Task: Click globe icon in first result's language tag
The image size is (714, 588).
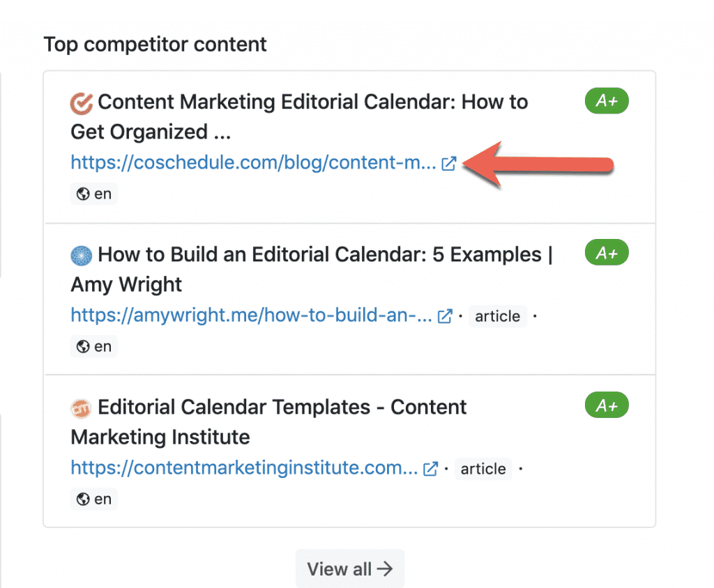Action: (84, 194)
